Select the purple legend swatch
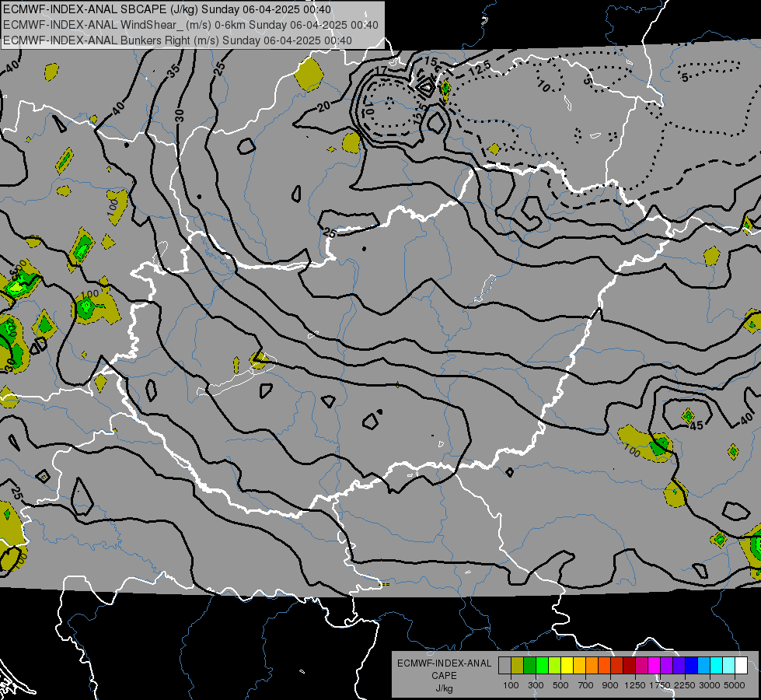Screen dimensions: 761x700 (x=666, y=666)
